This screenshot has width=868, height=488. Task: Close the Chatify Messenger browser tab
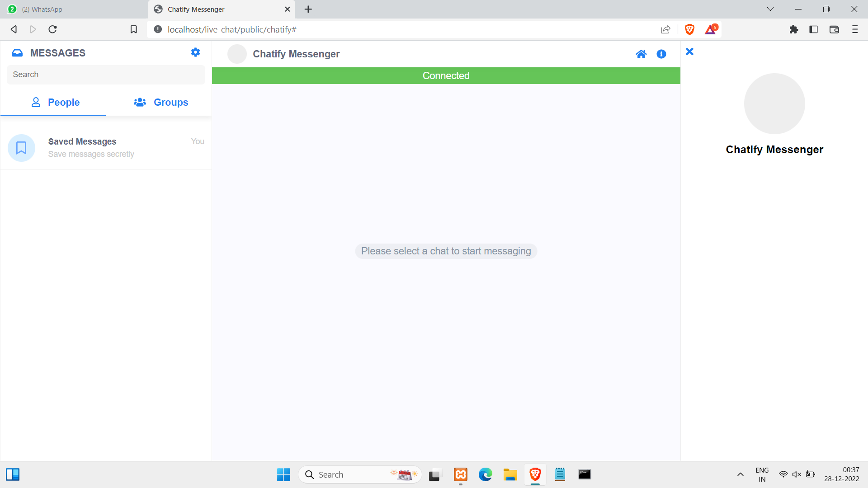287,9
